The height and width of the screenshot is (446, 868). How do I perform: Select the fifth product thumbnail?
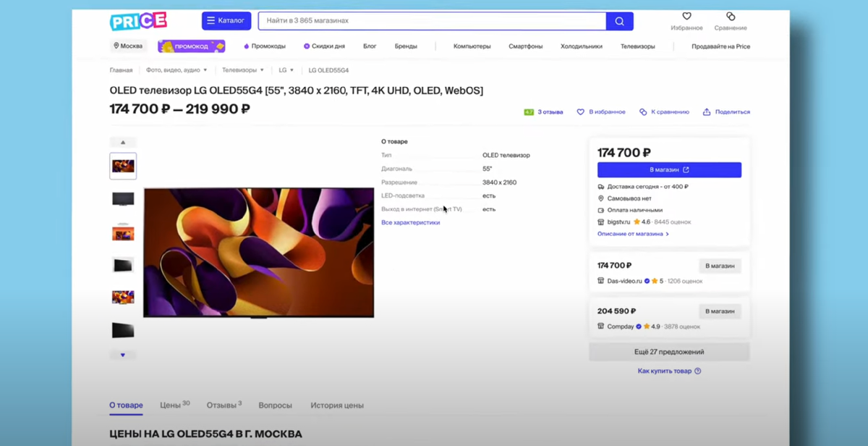coord(123,297)
